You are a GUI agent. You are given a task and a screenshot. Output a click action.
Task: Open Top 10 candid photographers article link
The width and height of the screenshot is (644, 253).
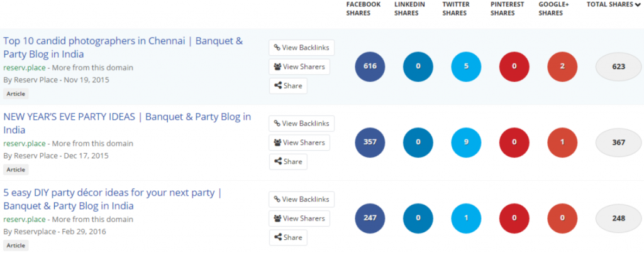pyautogui.click(x=123, y=48)
